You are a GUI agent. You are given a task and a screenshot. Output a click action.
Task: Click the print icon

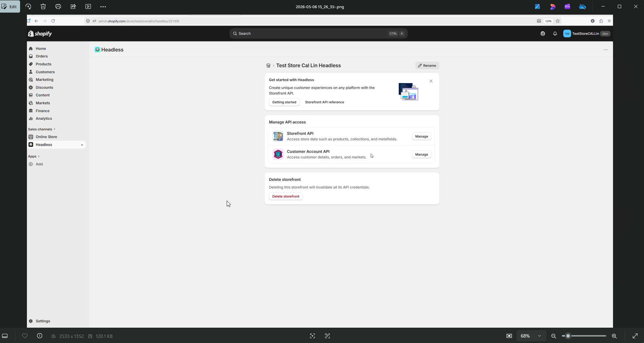click(x=58, y=6)
